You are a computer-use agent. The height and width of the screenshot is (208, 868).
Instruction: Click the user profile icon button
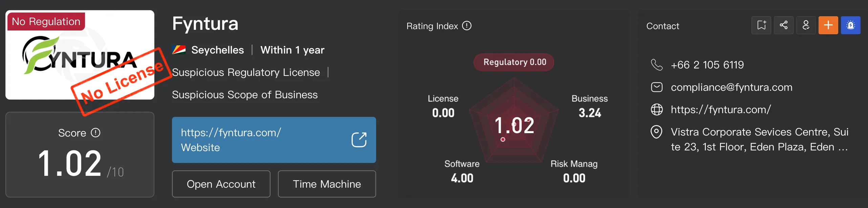(806, 25)
